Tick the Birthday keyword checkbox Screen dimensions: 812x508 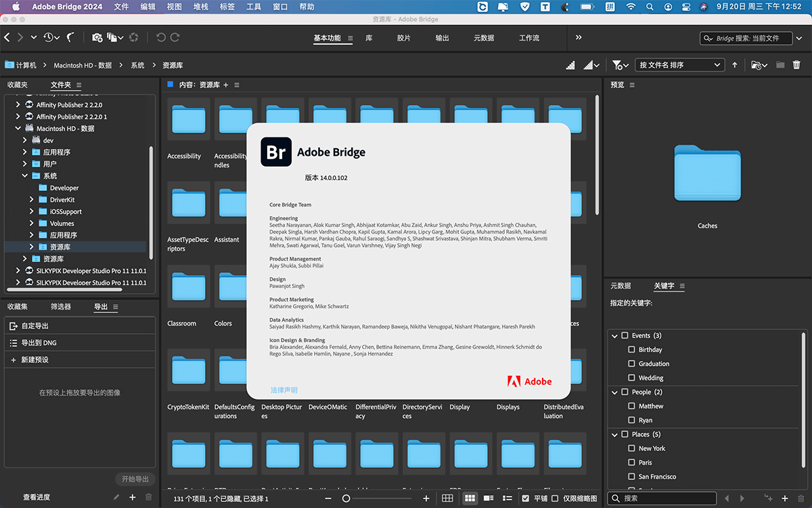click(x=632, y=350)
